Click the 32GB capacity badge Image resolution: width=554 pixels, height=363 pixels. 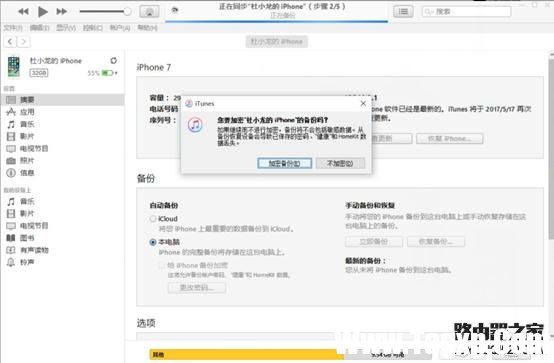pos(39,73)
